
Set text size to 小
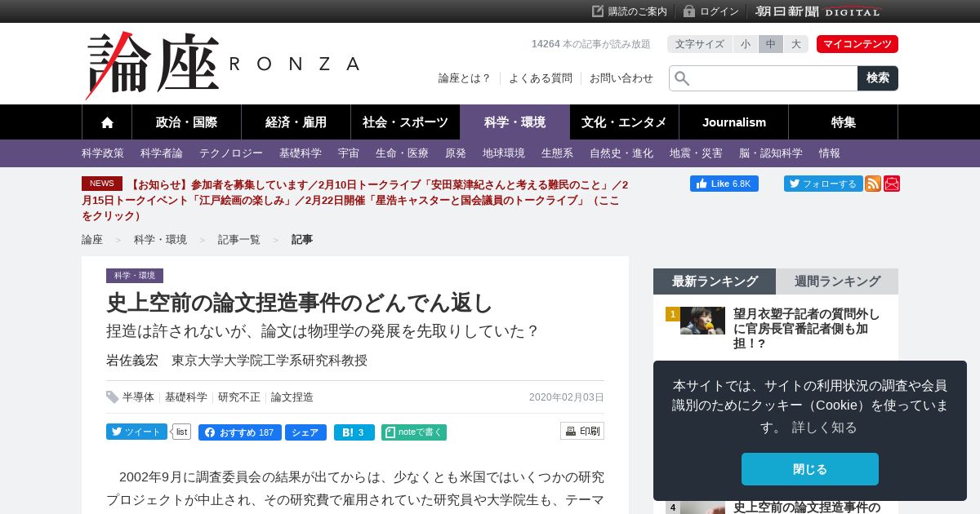tap(746, 44)
